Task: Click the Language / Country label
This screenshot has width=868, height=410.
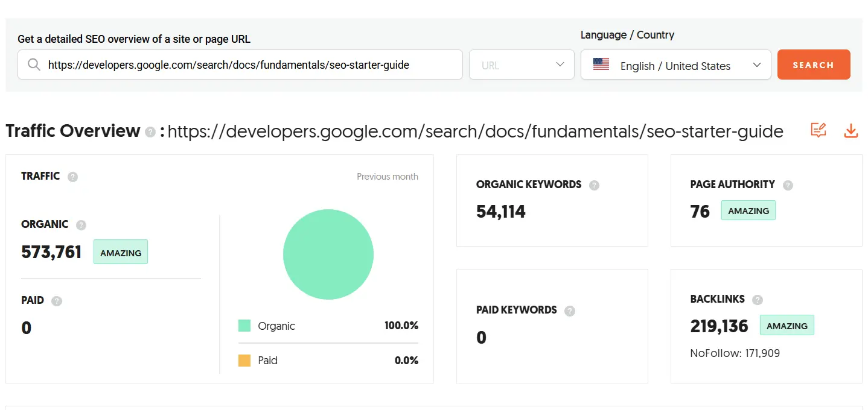Action: pyautogui.click(x=627, y=35)
